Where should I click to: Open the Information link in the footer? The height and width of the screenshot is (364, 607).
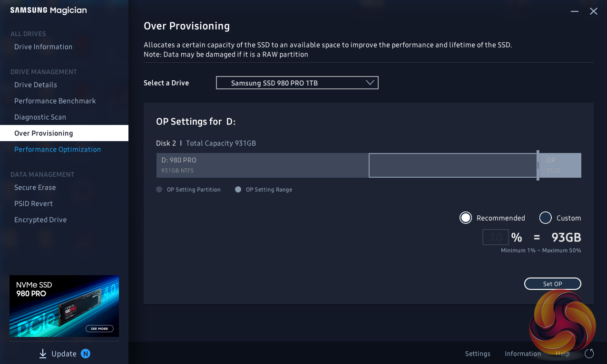(522, 354)
